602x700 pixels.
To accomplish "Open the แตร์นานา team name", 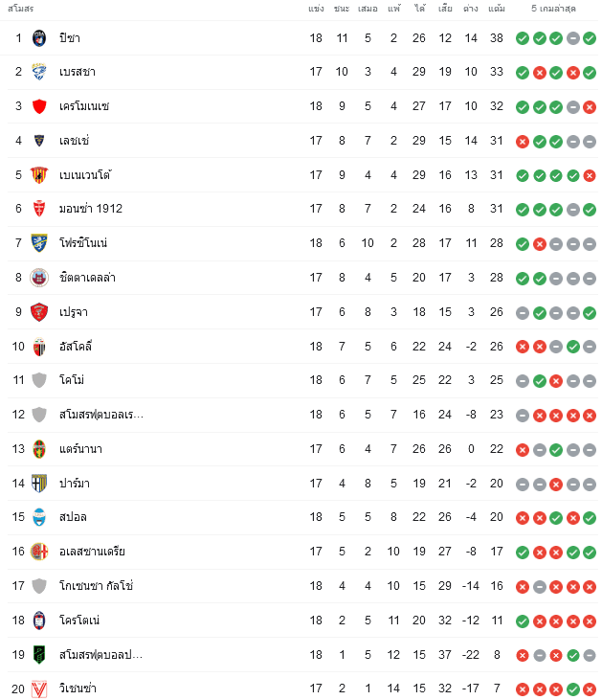I will 80,449.
